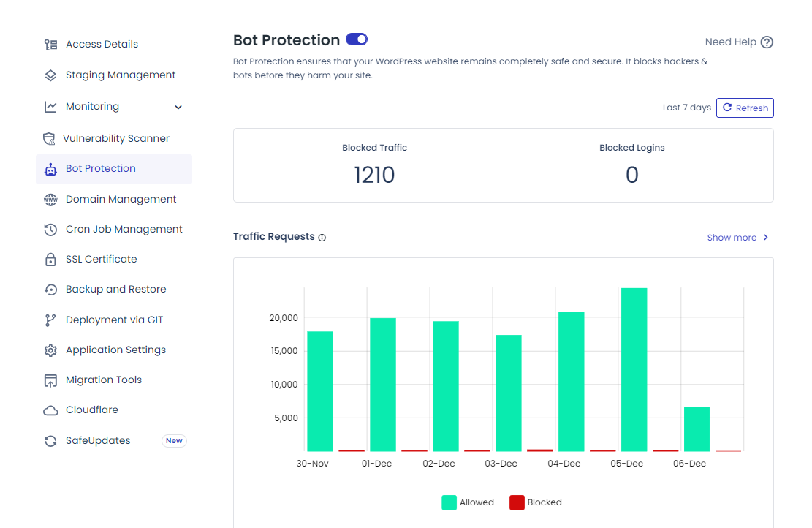
Task: Click the Vulnerability Scanner shield icon
Action: [x=50, y=138]
